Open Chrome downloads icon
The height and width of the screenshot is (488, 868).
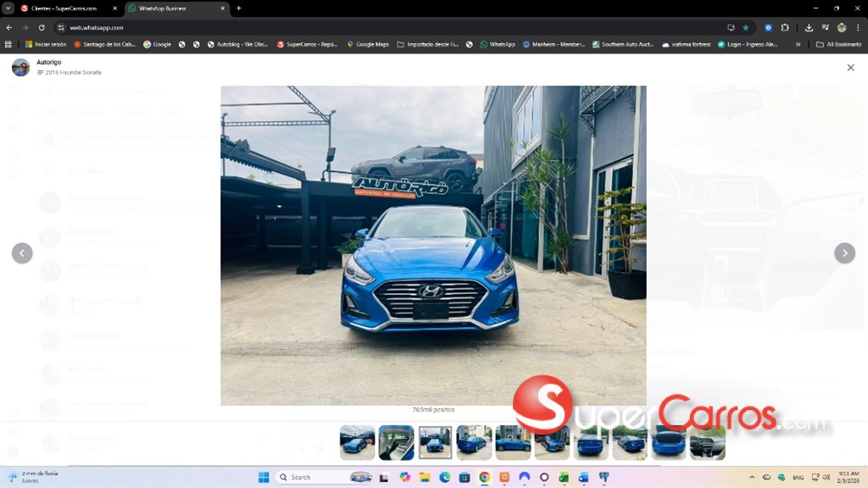[x=810, y=27]
